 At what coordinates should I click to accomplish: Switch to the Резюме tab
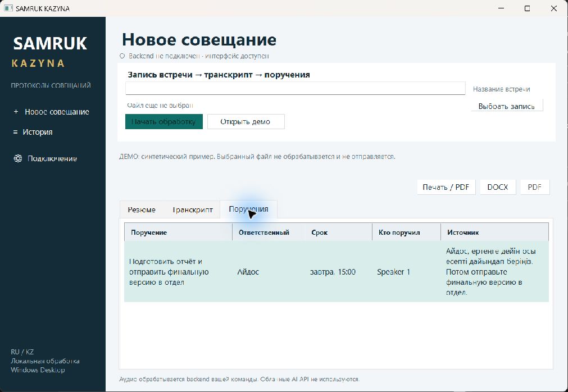[142, 209]
